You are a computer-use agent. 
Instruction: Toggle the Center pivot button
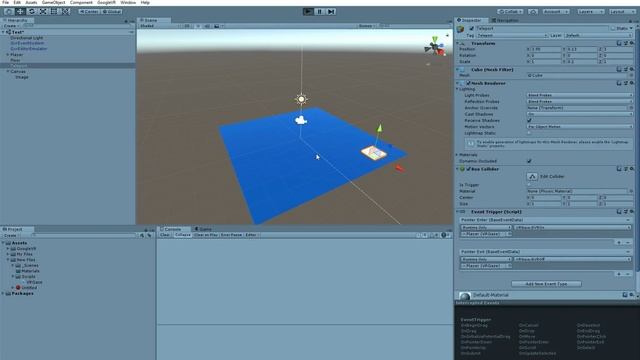(89, 11)
